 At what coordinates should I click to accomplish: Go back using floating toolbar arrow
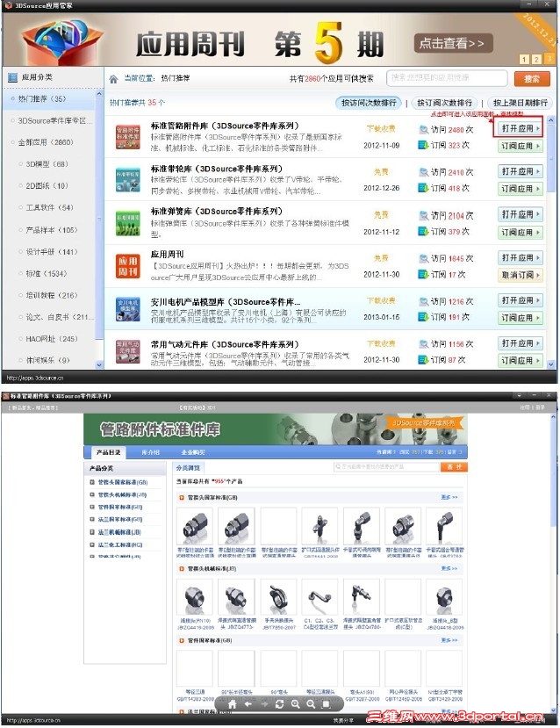248,704
